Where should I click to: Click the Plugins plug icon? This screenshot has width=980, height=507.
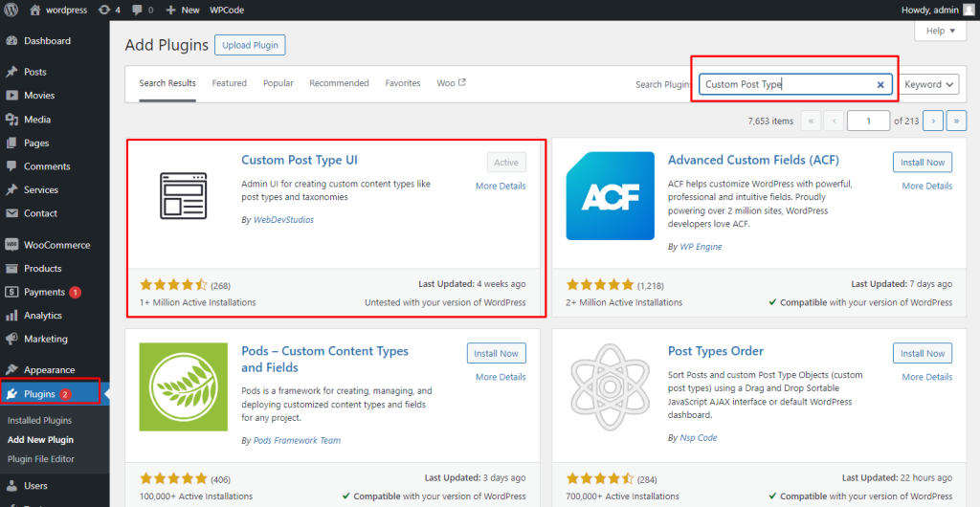11,394
